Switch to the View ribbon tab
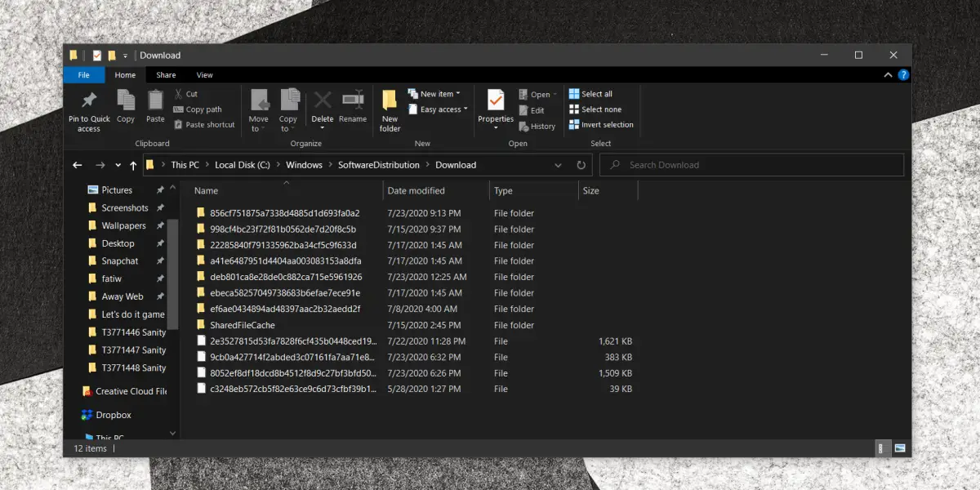This screenshot has width=980, height=490. [x=205, y=75]
